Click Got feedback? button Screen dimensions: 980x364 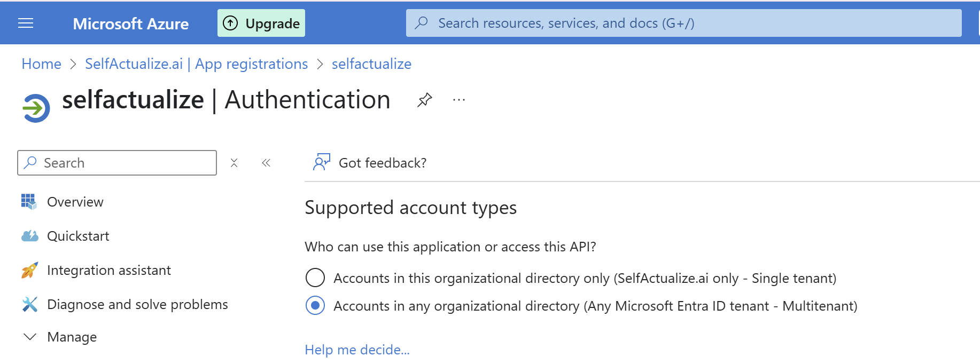[370, 163]
